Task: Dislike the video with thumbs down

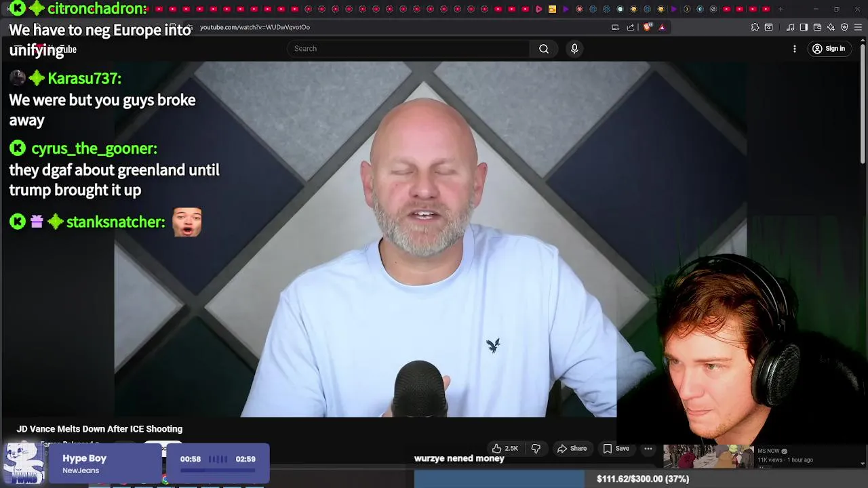Action: point(536,448)
